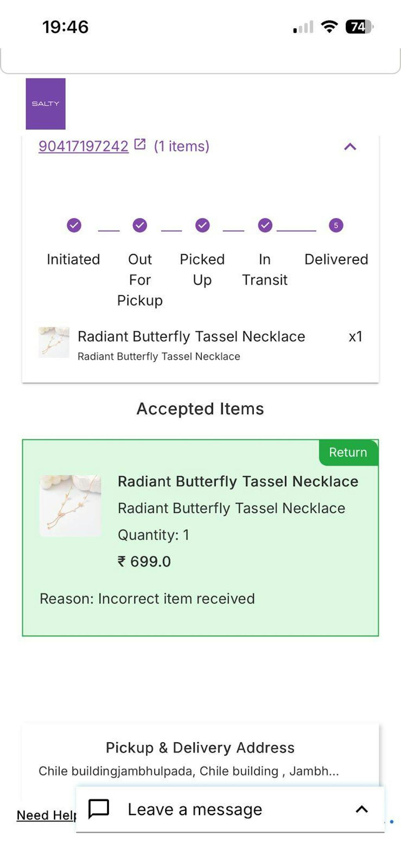Click the green Return tag
Image resolution: width=401 pixels, height=868 pixels.
point(348,452)
